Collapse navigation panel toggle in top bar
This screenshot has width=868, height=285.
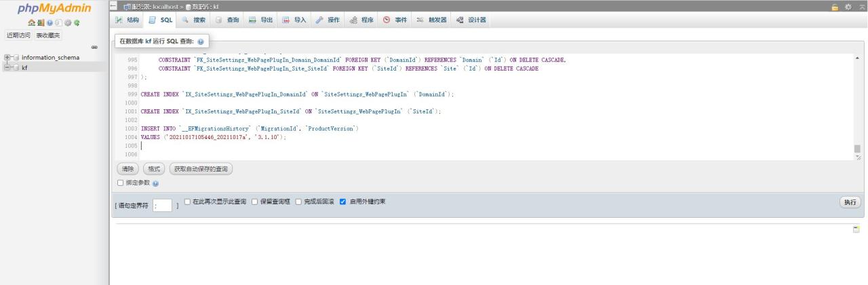(x=114, y=6)
